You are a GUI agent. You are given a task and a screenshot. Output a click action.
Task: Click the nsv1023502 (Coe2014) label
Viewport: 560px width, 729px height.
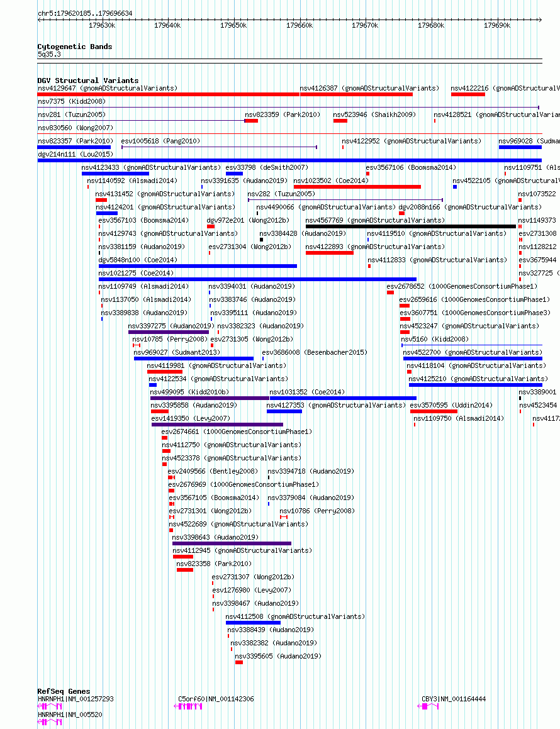coord(331,181)
